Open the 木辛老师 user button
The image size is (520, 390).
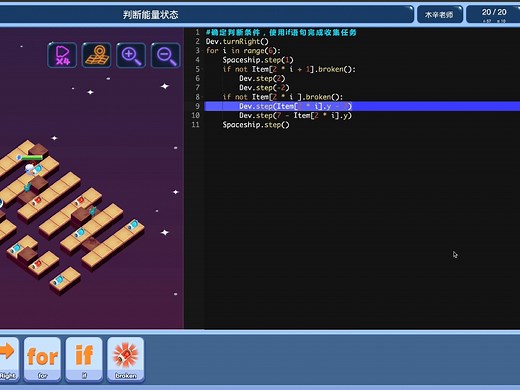coord(439,15)
